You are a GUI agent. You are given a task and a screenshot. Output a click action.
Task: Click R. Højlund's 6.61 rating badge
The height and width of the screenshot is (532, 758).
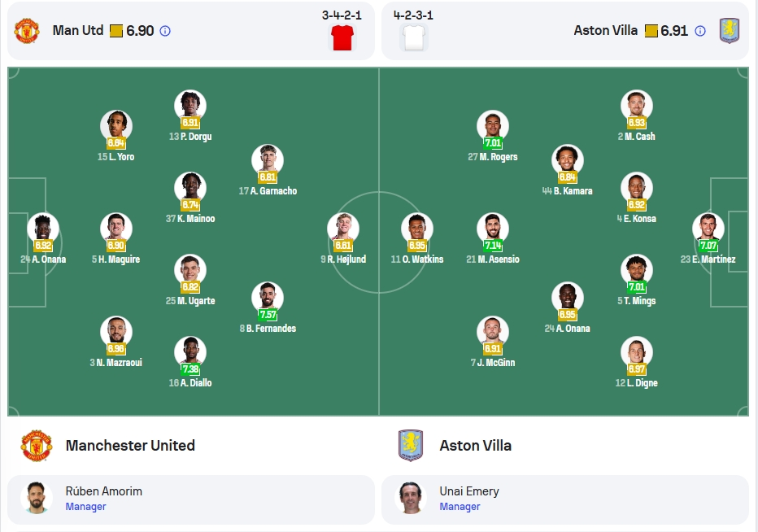pos(342,245)
